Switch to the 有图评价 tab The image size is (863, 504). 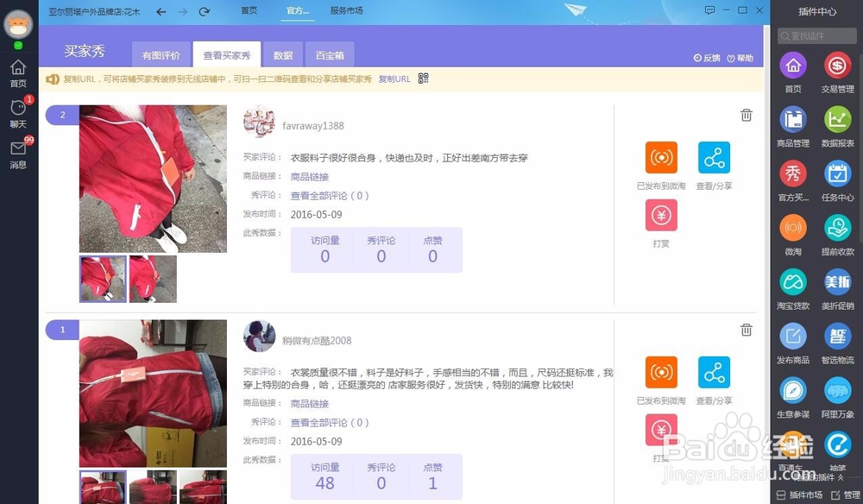[161, 53]
